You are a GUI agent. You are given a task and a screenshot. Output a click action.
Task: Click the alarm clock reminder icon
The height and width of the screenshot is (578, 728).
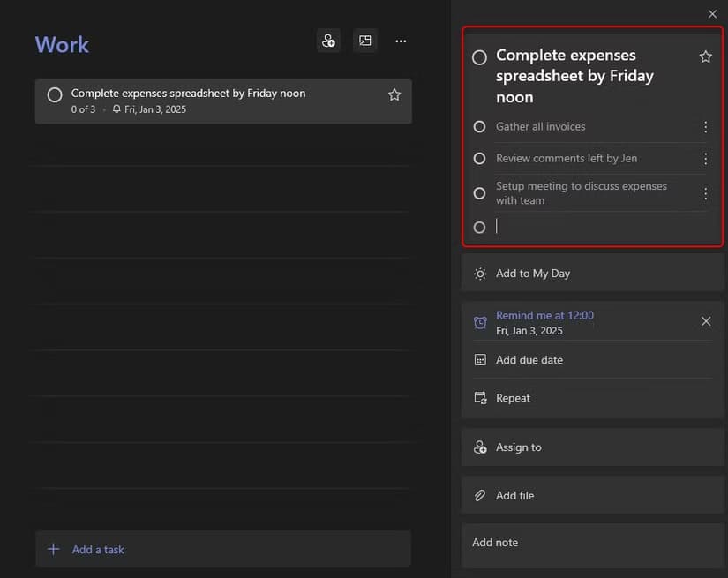[x=480, y=322]
